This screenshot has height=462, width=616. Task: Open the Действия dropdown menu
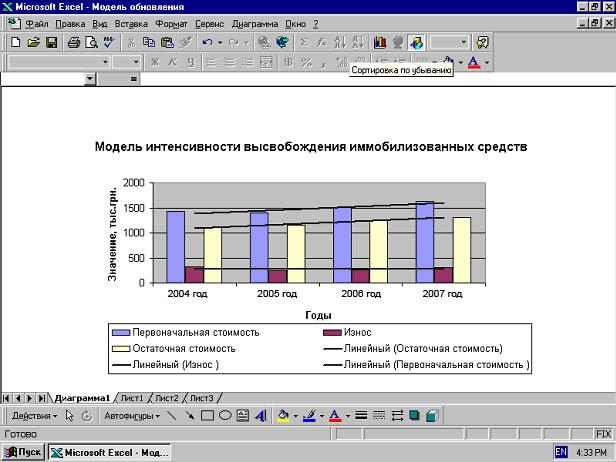(x=35, y=416)
